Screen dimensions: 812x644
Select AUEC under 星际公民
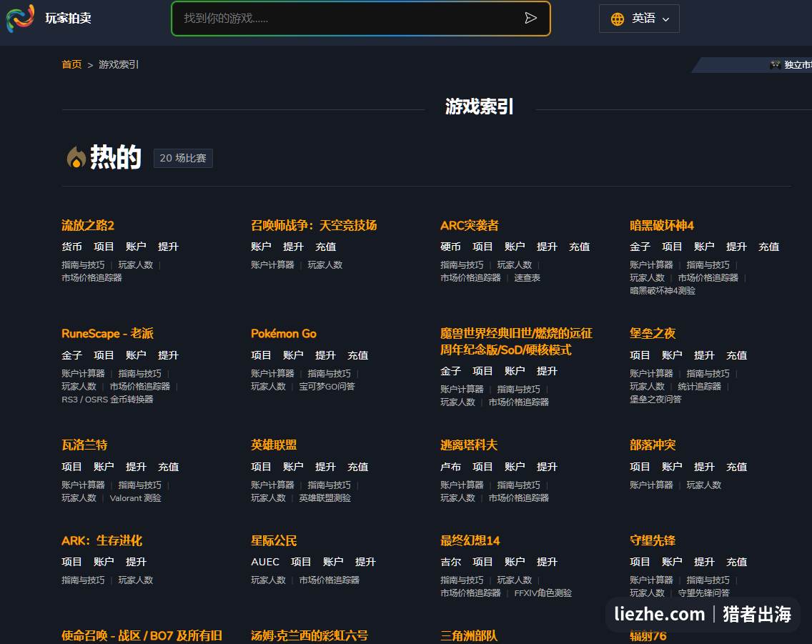tap(265, 562)
